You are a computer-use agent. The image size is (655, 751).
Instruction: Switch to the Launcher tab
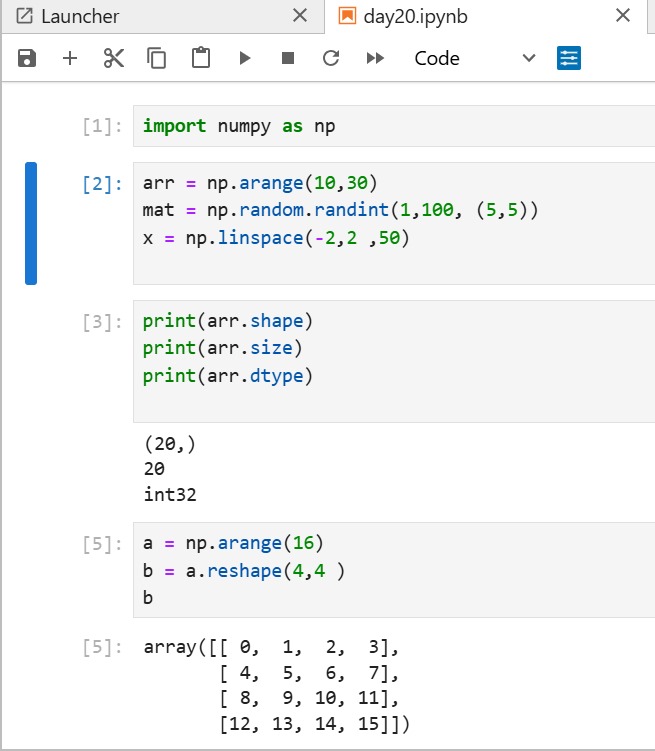[x=163, y=17]
